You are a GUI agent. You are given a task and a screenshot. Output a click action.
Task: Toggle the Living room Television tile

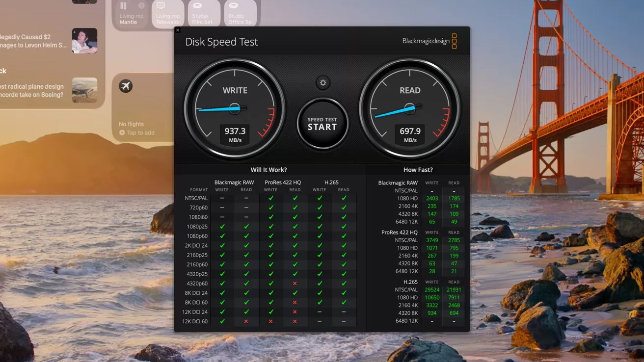[168, 14]
